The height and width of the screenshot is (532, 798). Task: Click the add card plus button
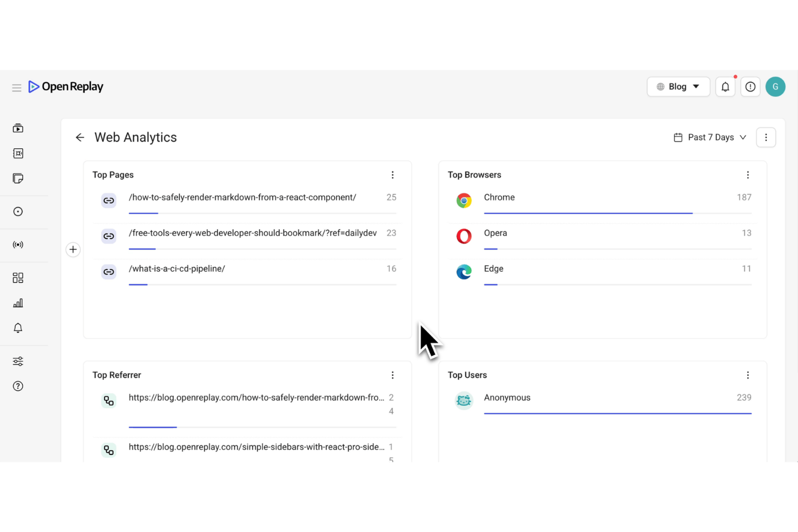[73, 250]
